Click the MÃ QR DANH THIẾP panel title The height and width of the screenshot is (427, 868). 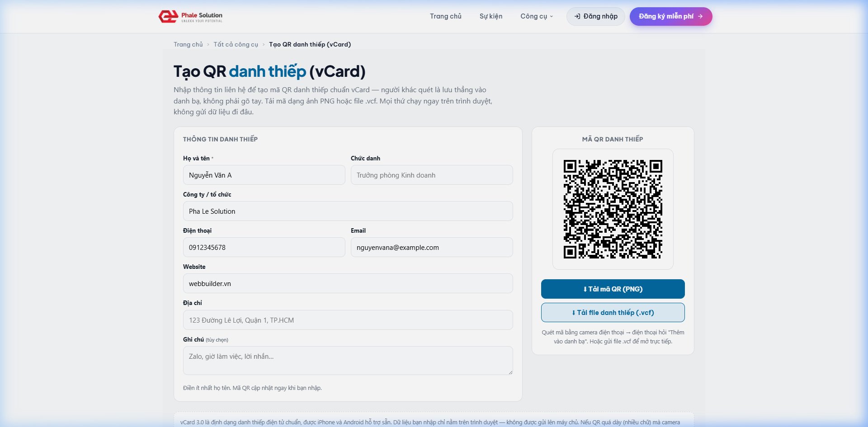click(x=613, y=139)
